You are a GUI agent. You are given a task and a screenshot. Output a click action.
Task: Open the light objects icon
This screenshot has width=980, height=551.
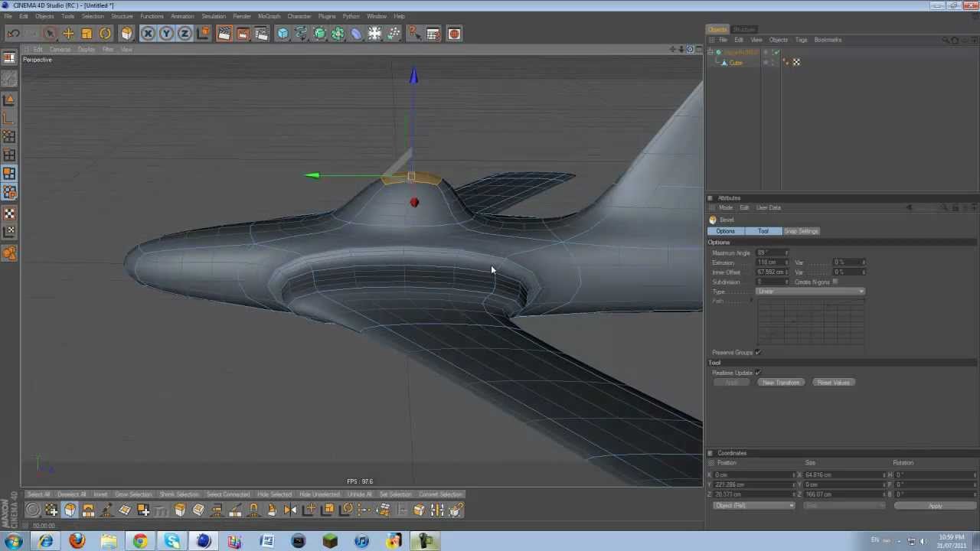coord(393,34)
